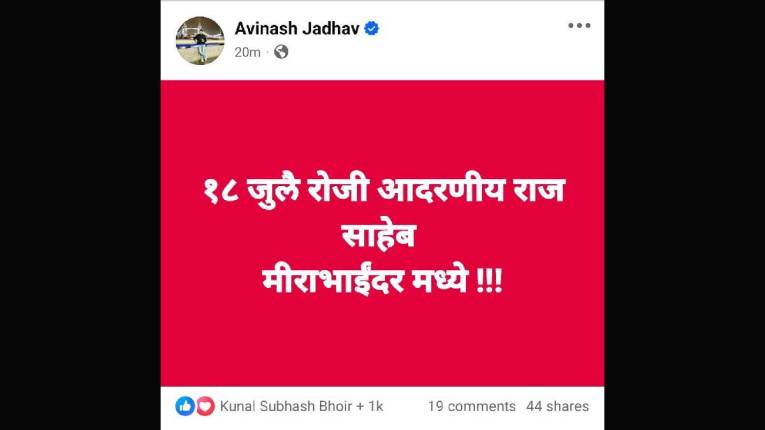Click the word 'साहेब' in the post
Image resolution: width=765 pixels, height=430 pixels.
(378, 237)
